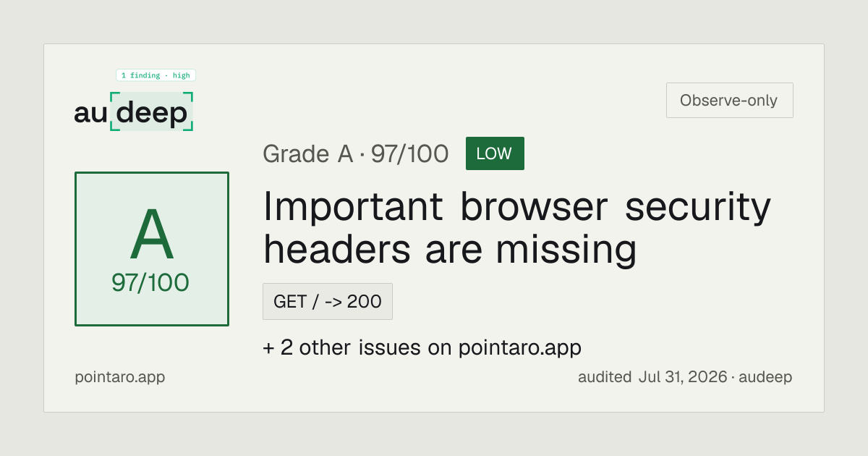Click the audeep text after the audit date
Image resolution: width=868 pixels, height=456 pixels.
pyautogui.click(x=766, y=377)
